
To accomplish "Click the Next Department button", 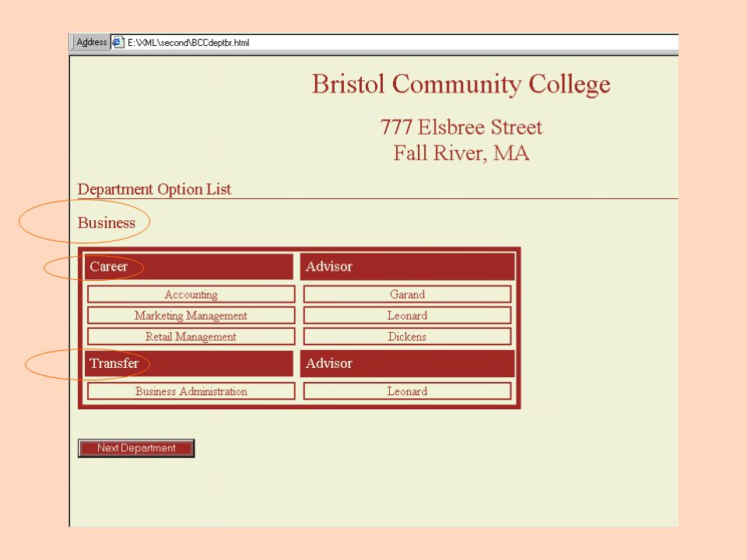I will pyautogui.click(x=136, y=448).
